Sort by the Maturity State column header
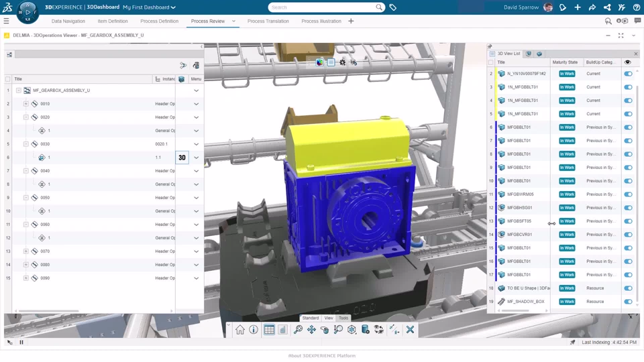644x362 pixels. tap(565, 62)
